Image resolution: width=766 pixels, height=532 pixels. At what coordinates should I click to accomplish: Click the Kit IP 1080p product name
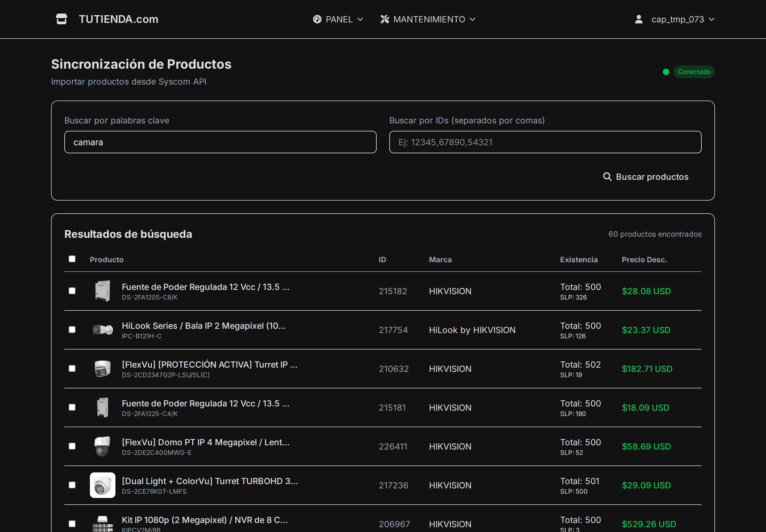pos(205,520)
